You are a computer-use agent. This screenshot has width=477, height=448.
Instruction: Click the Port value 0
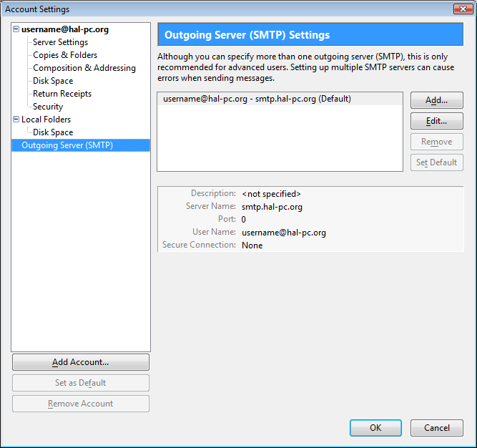point(243,220)
